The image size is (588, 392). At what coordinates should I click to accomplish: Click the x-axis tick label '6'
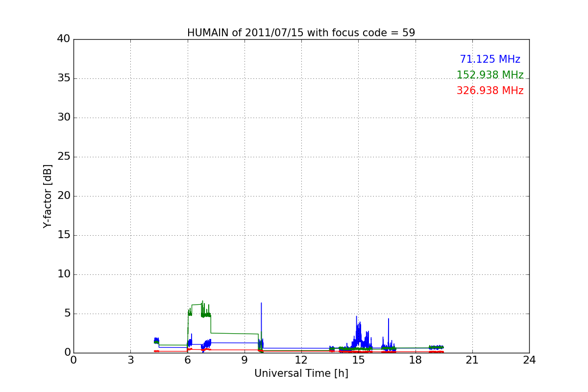pyautogui.click(x=187, y=360)
